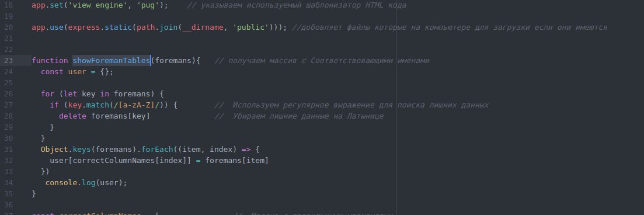Click the keys method after Object
The height and width of the screenshot is (215, 644).
click(82, 149)
